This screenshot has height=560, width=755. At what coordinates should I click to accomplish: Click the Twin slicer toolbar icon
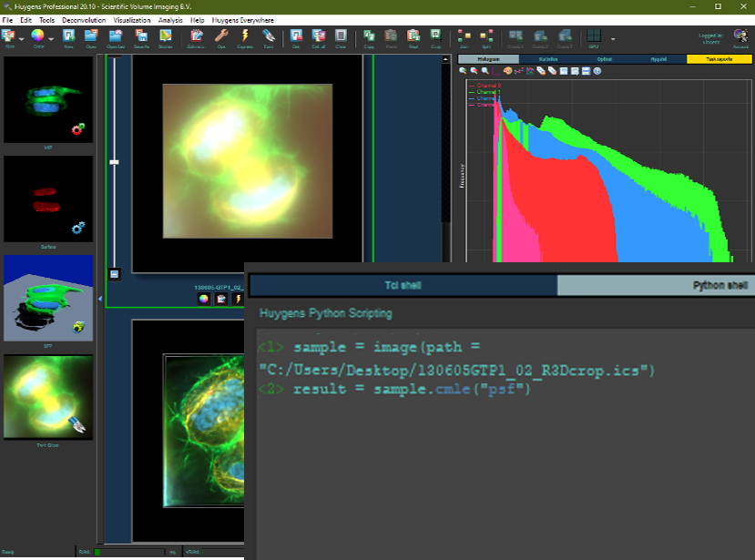(x=269, y=37)
